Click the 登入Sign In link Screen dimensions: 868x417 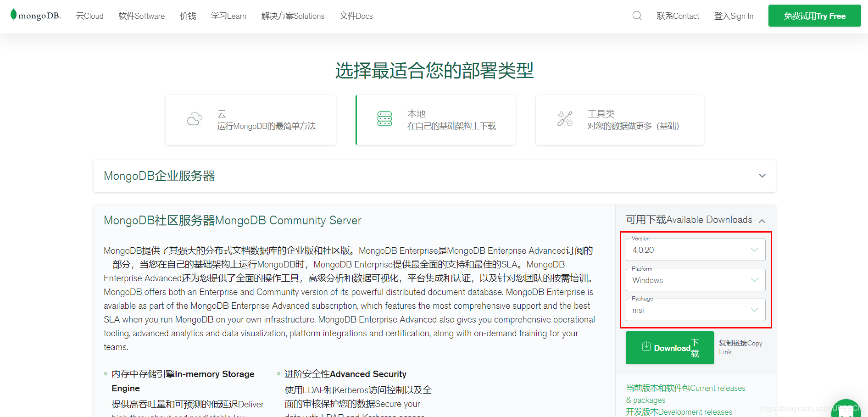point(734,16)
